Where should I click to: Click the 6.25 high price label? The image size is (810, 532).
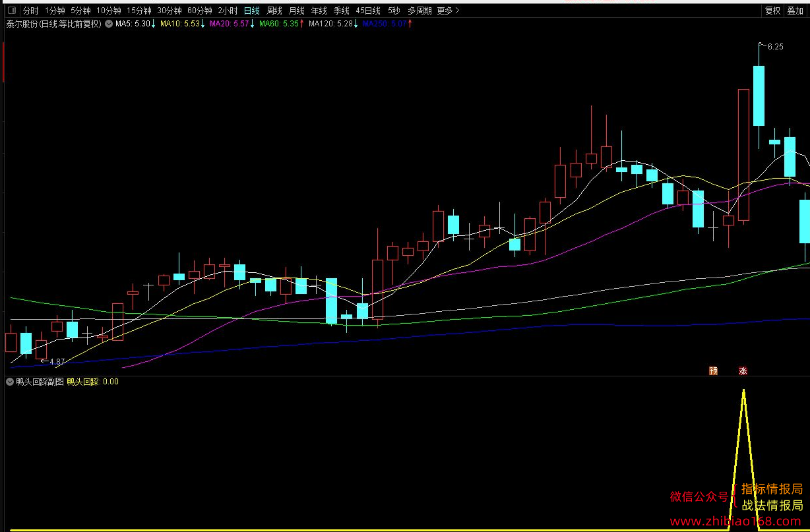coord(775,47)
